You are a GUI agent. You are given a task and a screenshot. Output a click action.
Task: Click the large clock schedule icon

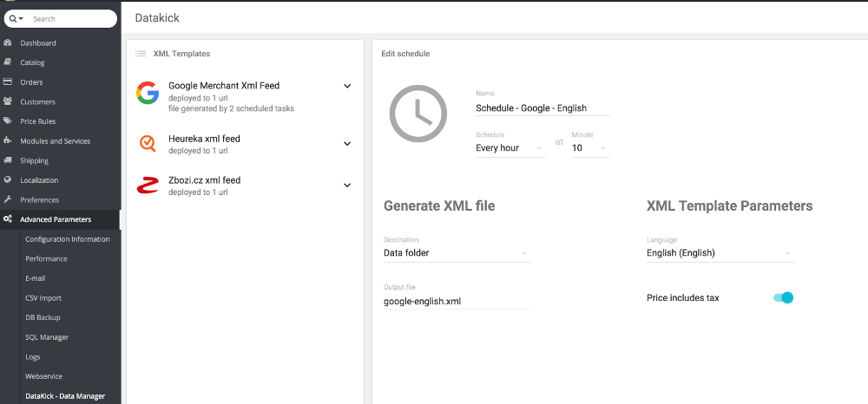point(418,114)
